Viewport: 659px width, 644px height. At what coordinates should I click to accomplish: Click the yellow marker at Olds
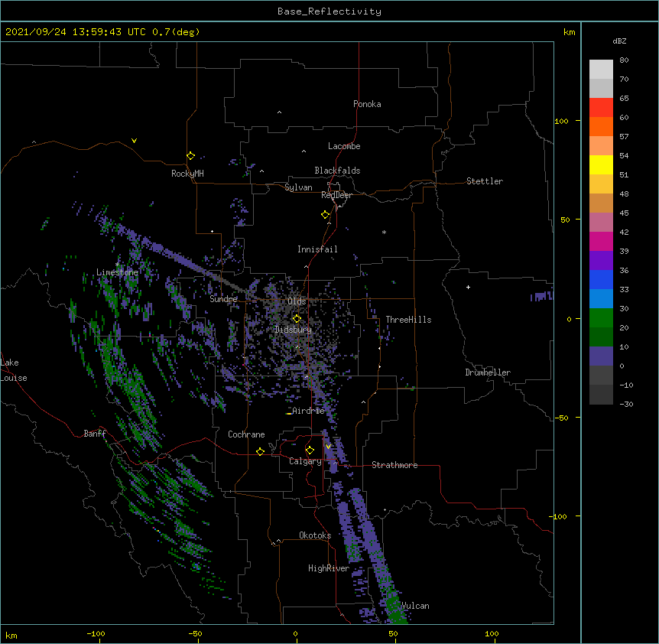[297, 319]
